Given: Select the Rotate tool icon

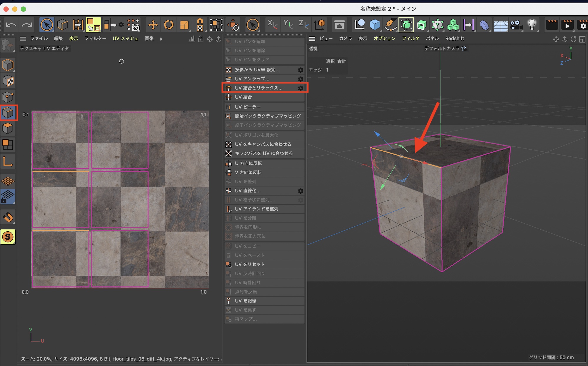Looking at the screenshot, I should [x=169, y=25].
